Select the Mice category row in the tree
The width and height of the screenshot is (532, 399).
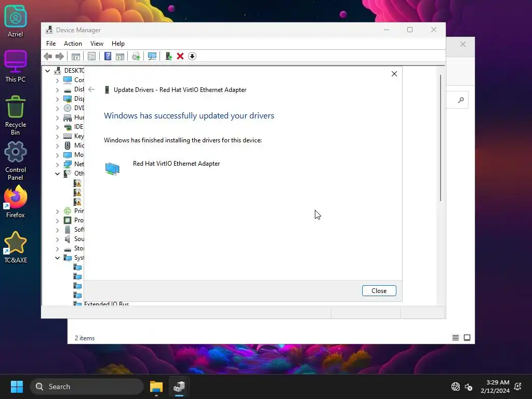(74, 145)
